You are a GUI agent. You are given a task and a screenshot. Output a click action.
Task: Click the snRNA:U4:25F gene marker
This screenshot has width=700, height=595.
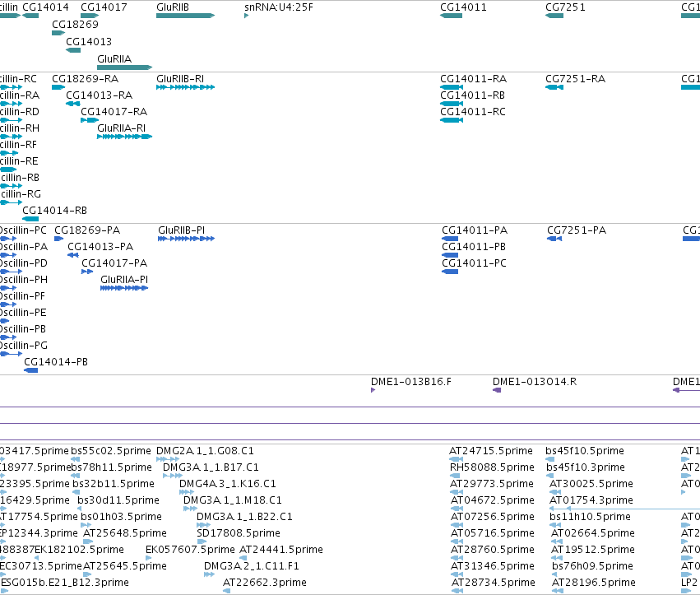point(247,16)
